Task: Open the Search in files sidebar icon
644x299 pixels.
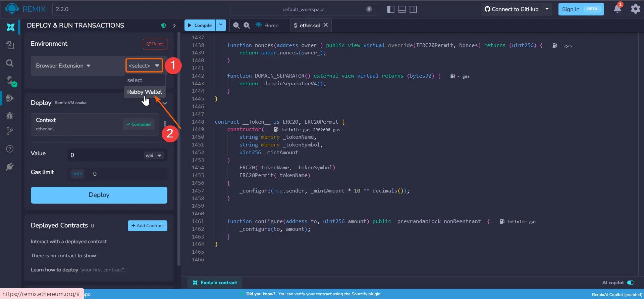Action: point(10,63)
